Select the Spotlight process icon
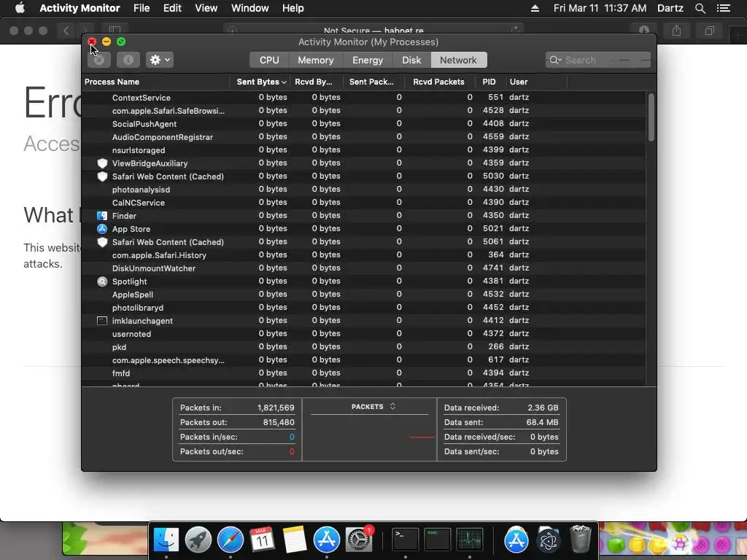Viewport: 747px width, 560px height. 102,281
